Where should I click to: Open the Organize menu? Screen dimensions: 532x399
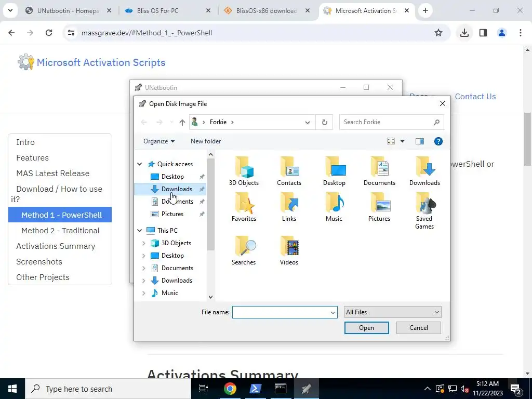pos(159,141)
